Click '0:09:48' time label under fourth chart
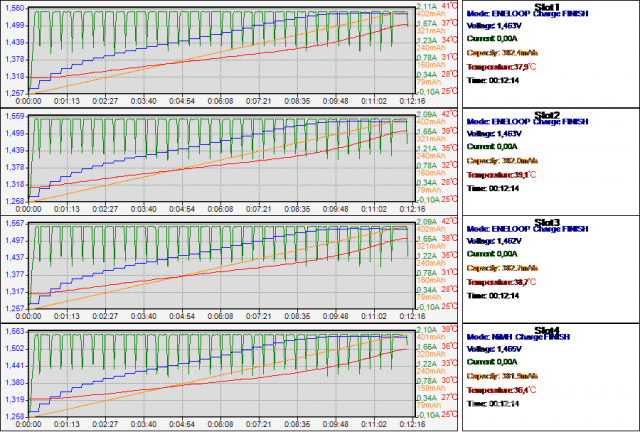 pyautogui.click(x=336, y=424)
